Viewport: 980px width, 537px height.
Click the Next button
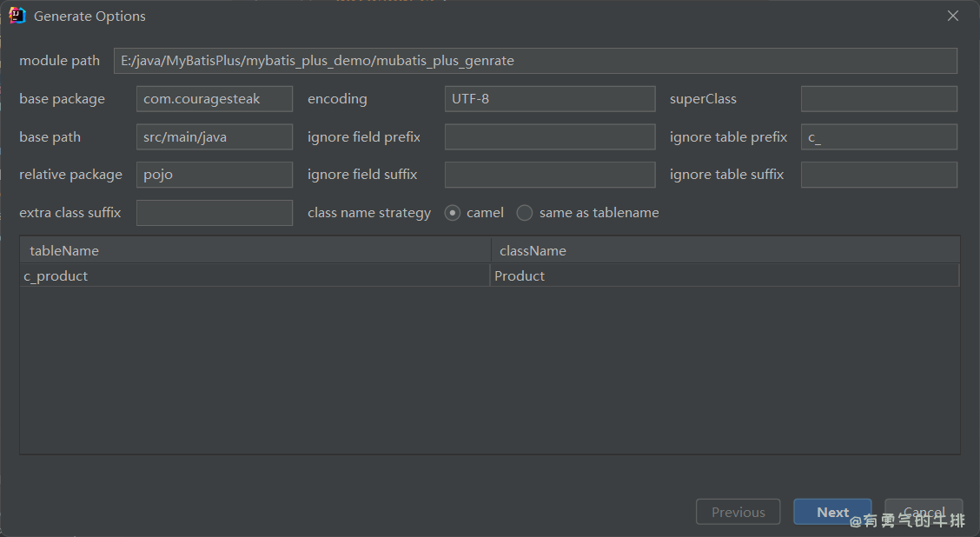pos(832,512)
